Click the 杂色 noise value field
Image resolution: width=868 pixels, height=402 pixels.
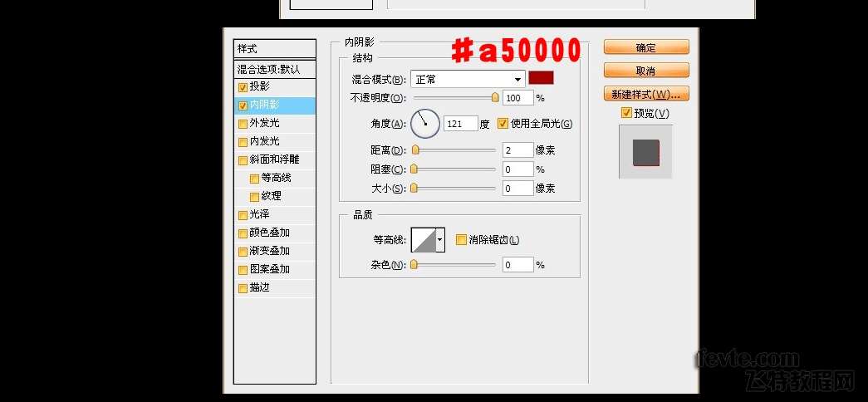tap(518, 265)
